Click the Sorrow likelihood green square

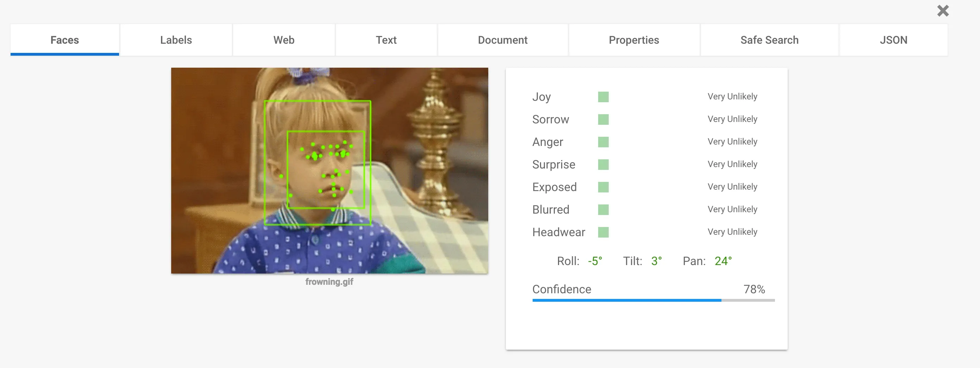(603, 119)
